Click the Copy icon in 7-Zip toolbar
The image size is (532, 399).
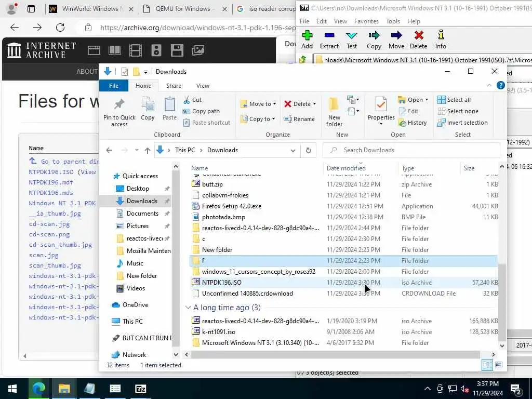374,39
